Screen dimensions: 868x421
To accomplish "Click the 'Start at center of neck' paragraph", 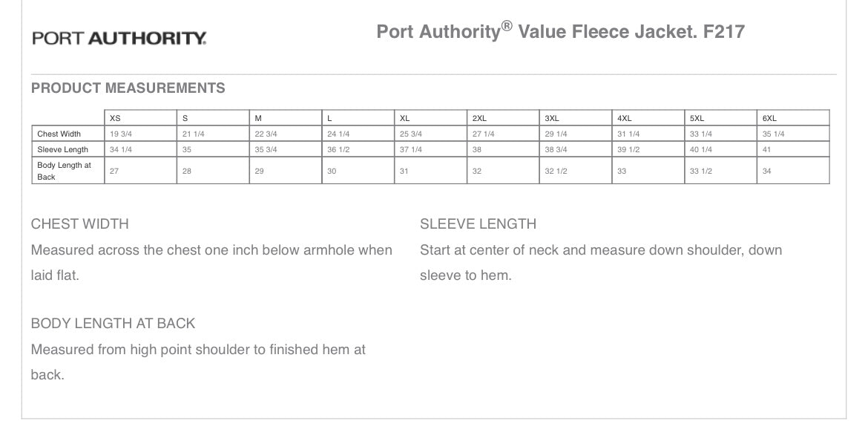I will [x=601, y=263].
